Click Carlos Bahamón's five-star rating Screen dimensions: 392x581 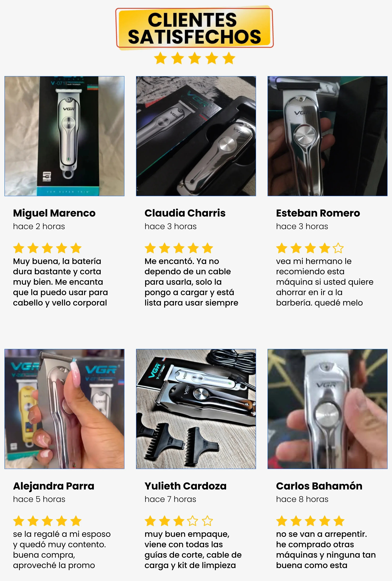[310, 521]
